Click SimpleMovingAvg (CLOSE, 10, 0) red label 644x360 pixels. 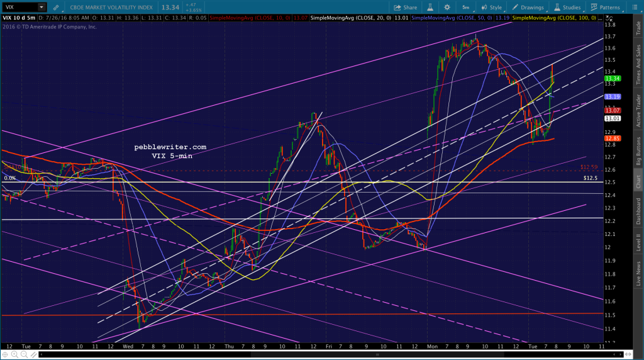point(250,18)
